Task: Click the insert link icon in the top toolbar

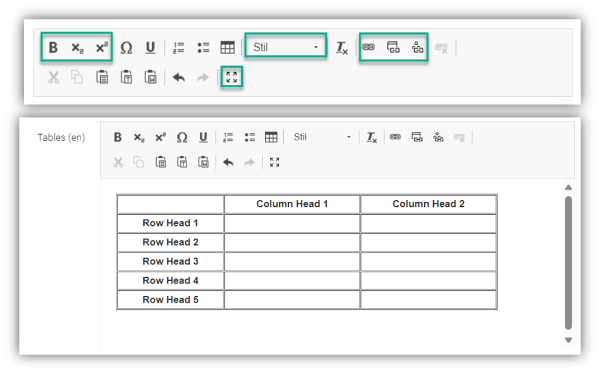Action: coord(368,47)
